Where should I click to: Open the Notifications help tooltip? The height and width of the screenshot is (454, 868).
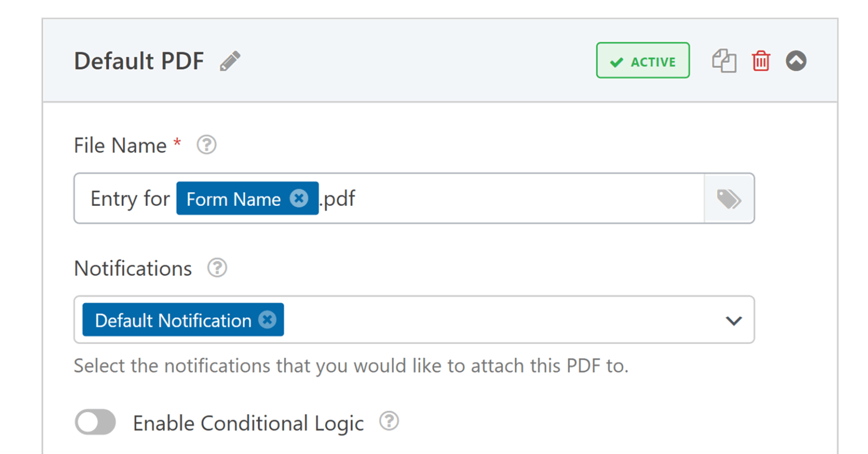[218, 269]
